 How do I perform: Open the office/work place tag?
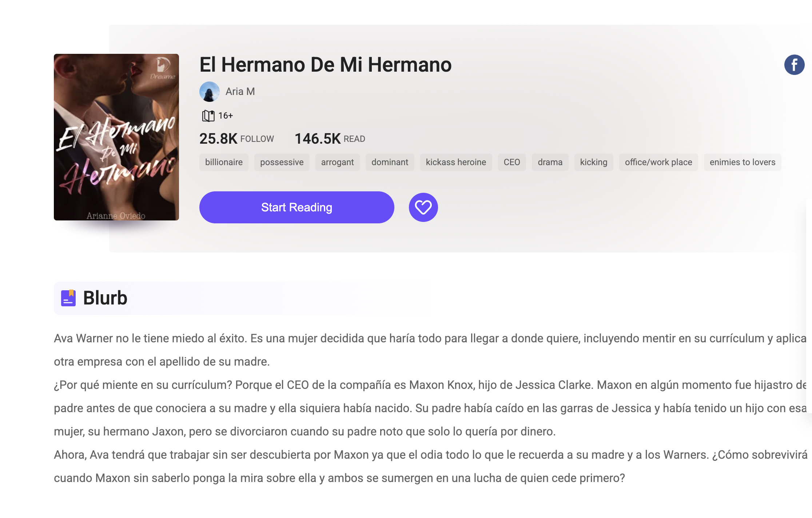(658, 162)
